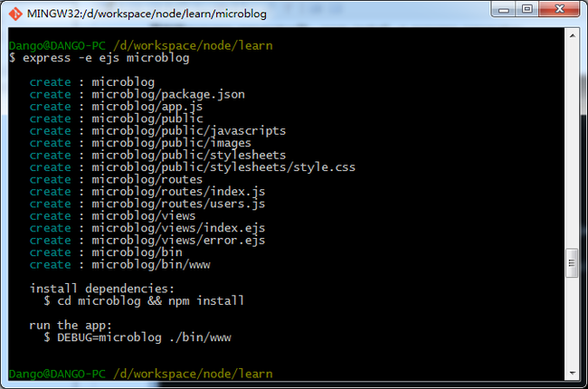The image size is (588, 389).
Task: Minimize the MINGW32 terminal window
Action: (x=504, y=9)
